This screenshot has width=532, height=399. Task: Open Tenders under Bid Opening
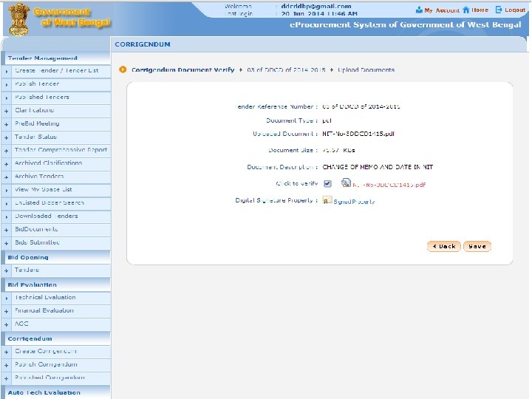coord(27,270)
